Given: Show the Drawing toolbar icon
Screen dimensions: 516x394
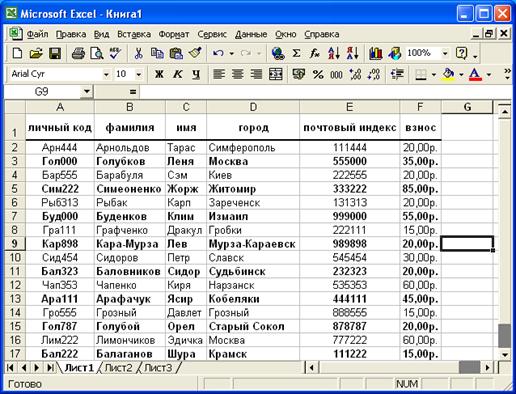Looking at the screenshot, I should coord(395,53).
